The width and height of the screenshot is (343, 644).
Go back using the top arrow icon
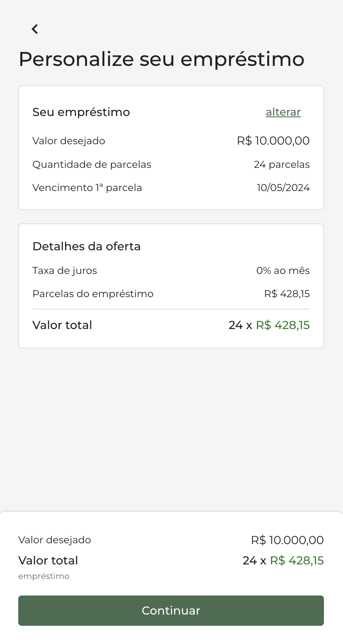tap(35, 29)
